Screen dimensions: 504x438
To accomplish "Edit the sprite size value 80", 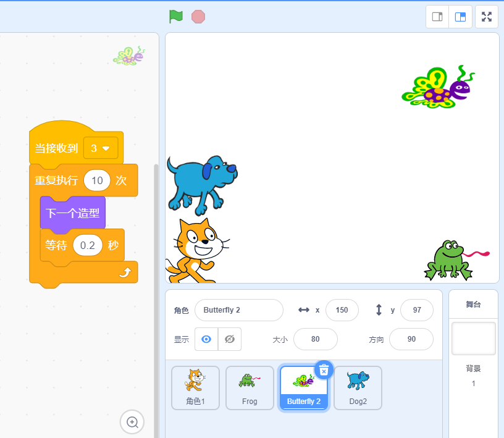I will [x=315, y=339].
